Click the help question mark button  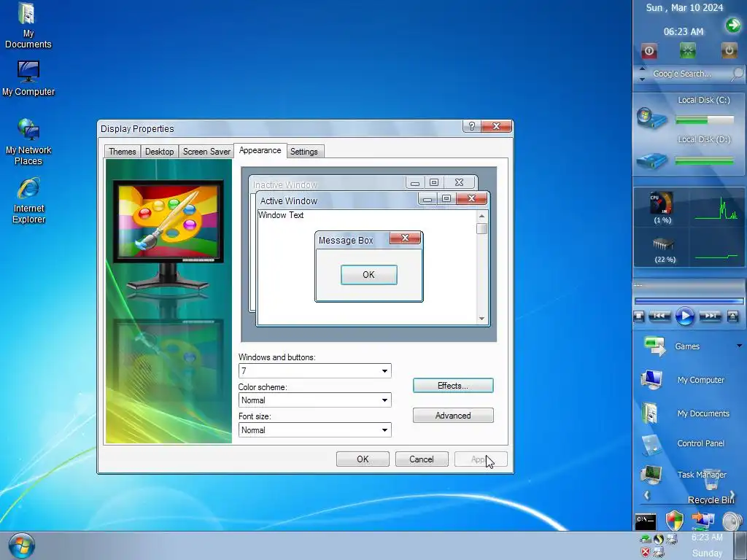click(472, 126)
